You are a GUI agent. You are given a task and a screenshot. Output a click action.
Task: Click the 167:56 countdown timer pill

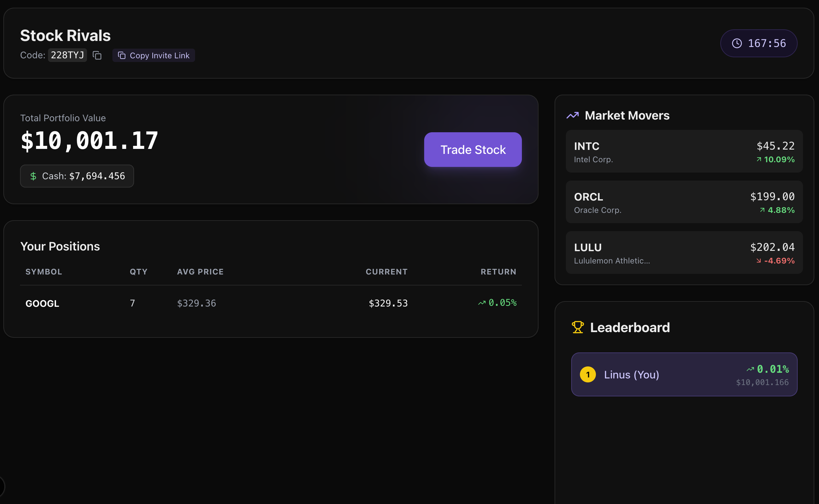(759, 43)
